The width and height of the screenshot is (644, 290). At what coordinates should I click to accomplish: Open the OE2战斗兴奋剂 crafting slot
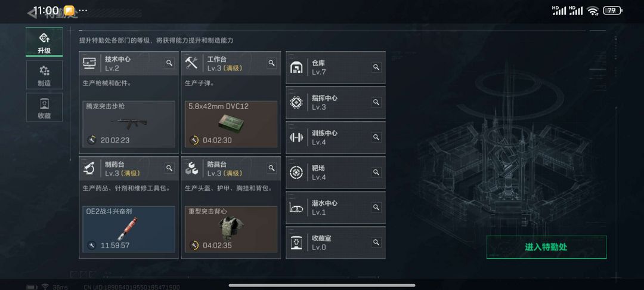click(129, 229)
